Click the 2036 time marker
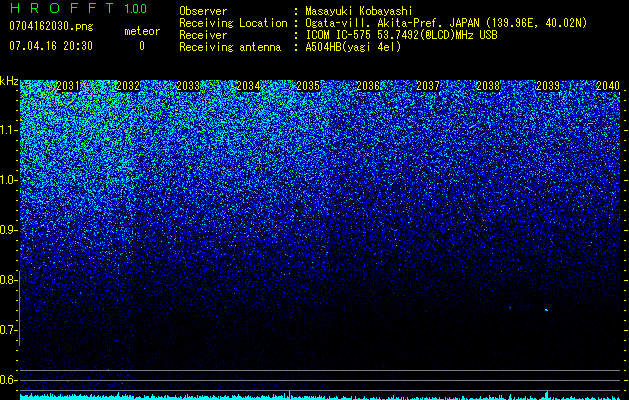The width and height of the screenshot is (629, 400). [368, 86]
